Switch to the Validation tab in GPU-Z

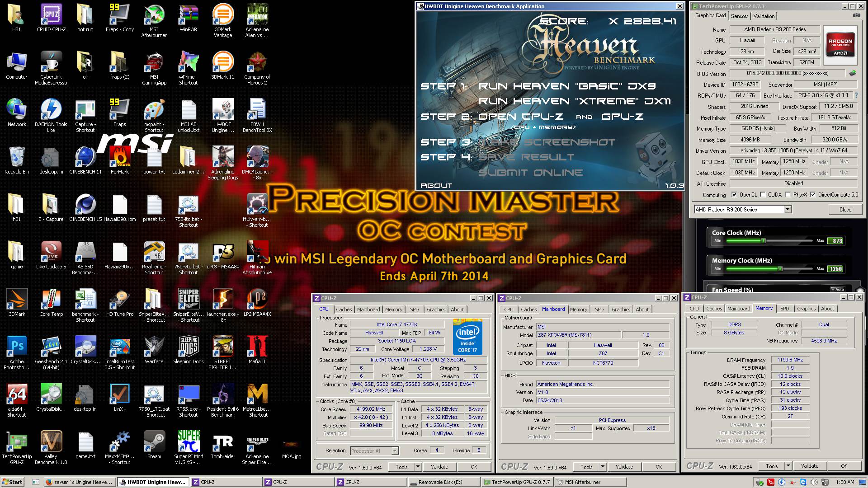point(764,16)
